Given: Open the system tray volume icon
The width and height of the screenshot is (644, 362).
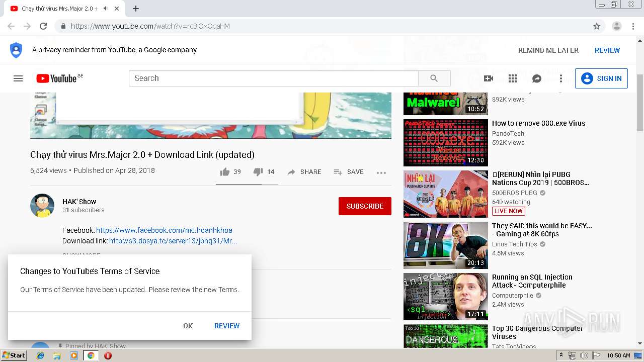Looking at the screenshot, I should (x=584, y=355).
